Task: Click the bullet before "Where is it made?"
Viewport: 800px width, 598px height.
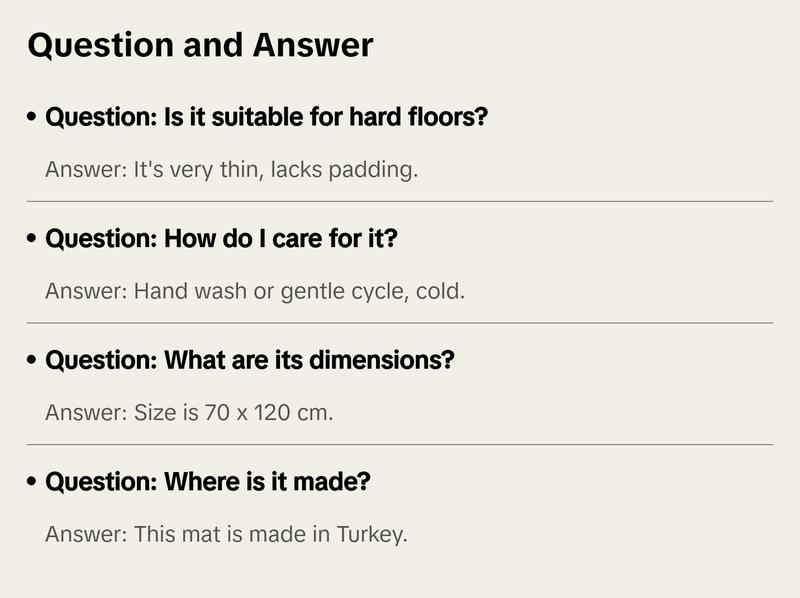Action: click(33, 483)
